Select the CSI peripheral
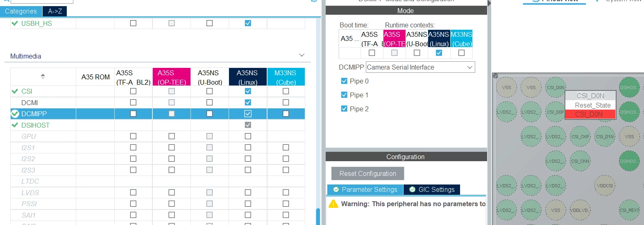Screen dimensions: 644x225 click(x=27, y=91)
